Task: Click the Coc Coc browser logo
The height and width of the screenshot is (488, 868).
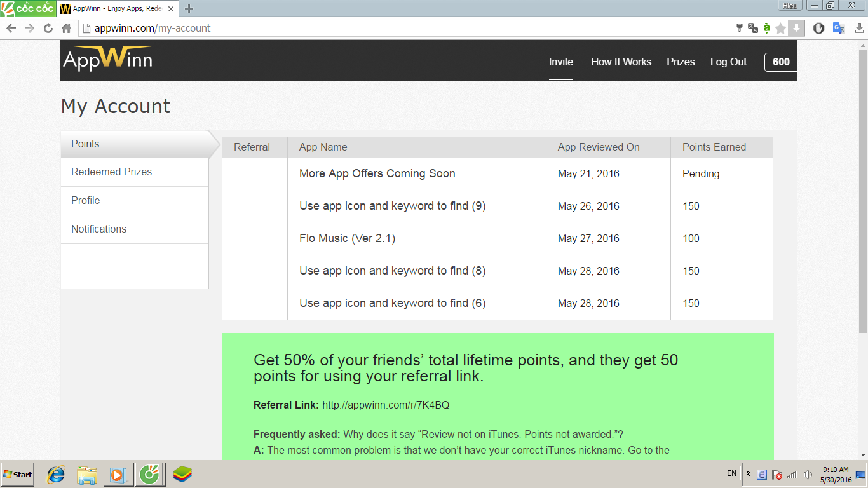Action: [x=28, y=8]
